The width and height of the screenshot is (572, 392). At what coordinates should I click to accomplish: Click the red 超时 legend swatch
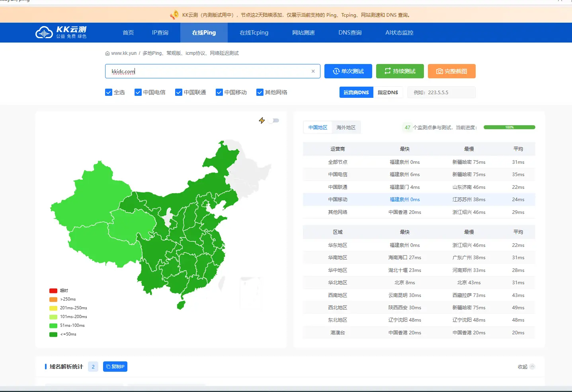pos(53,291)
